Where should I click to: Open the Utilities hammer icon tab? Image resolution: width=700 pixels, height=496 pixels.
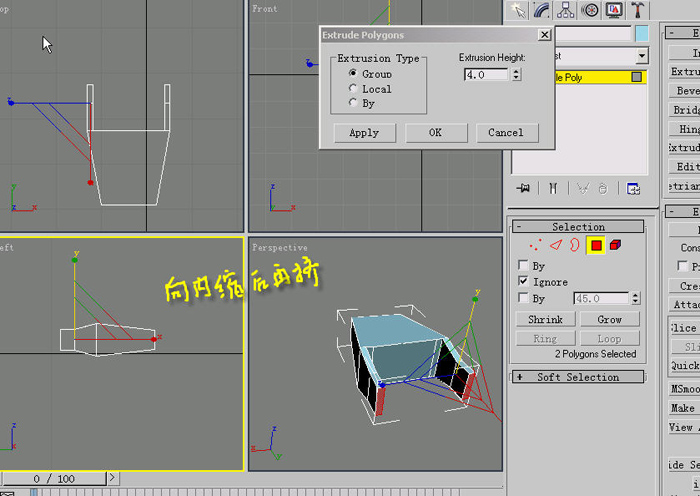[638, 10]
